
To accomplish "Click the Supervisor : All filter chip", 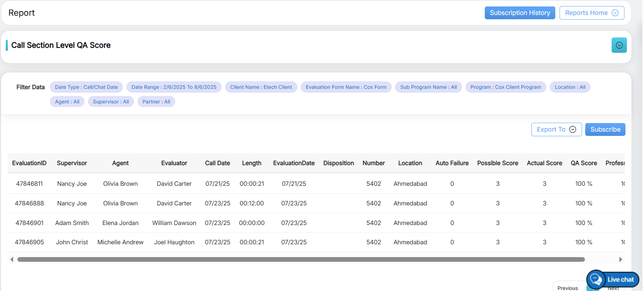I will (111, 102).
